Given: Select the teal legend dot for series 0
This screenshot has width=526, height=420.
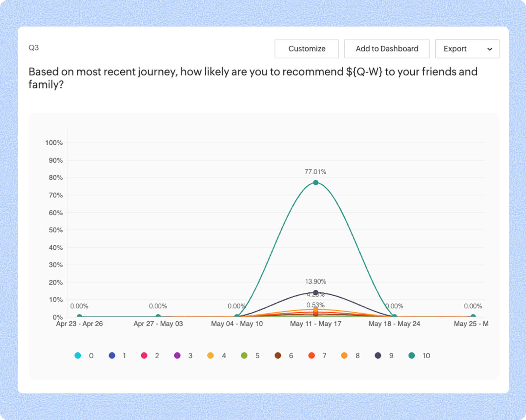Looking at the screenshot, I should click(78, 355).
